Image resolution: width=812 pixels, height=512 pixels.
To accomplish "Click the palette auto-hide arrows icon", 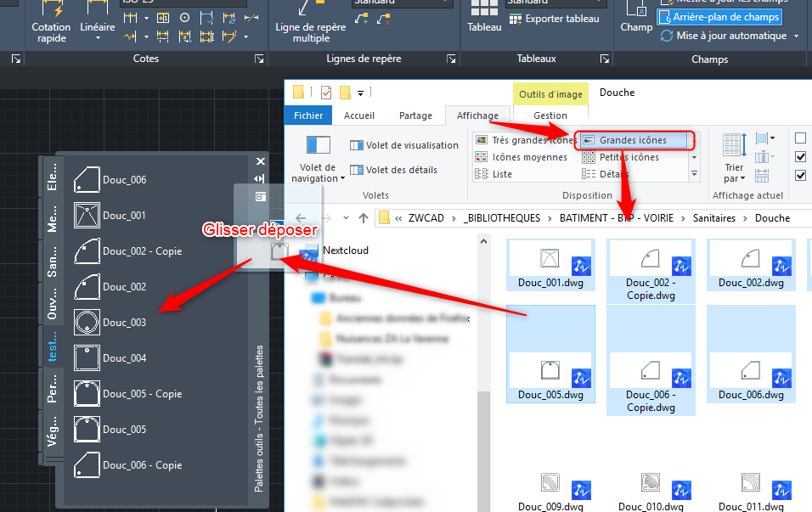I will [260, 178].
